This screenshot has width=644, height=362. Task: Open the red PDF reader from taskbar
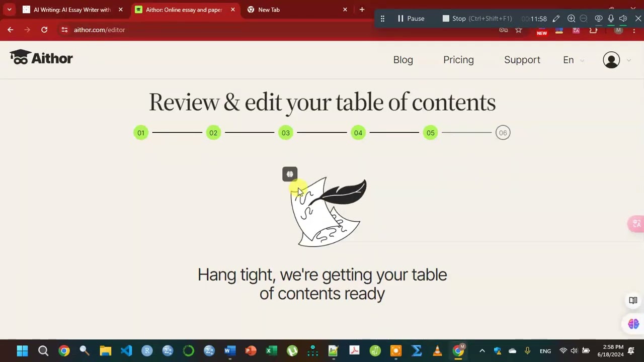tap(354, 351)
